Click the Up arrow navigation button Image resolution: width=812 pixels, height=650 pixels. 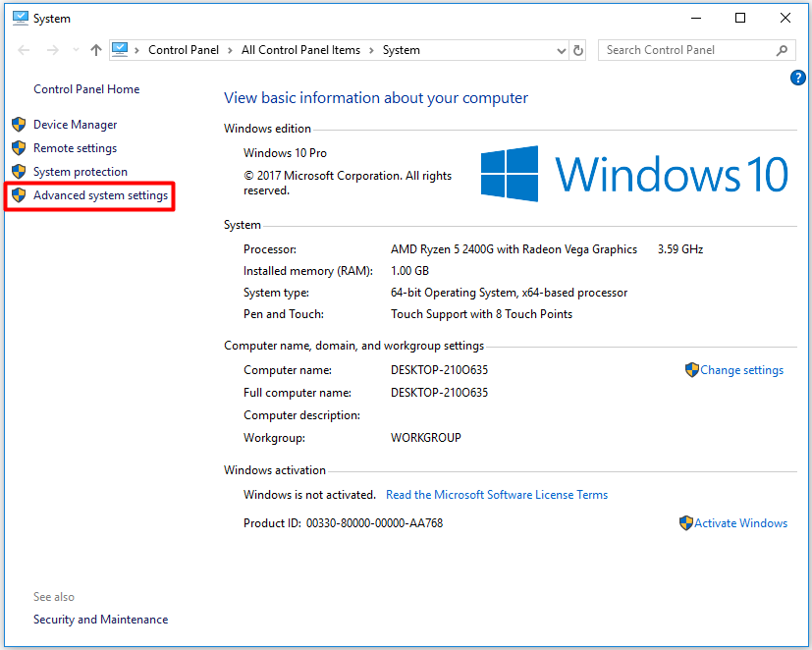click(96, 50)
